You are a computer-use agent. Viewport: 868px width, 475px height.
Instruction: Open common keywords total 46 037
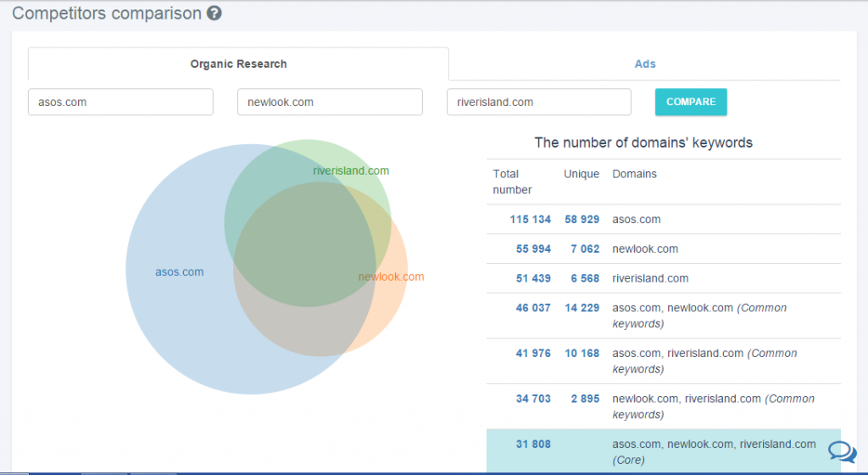coord(533,308)
